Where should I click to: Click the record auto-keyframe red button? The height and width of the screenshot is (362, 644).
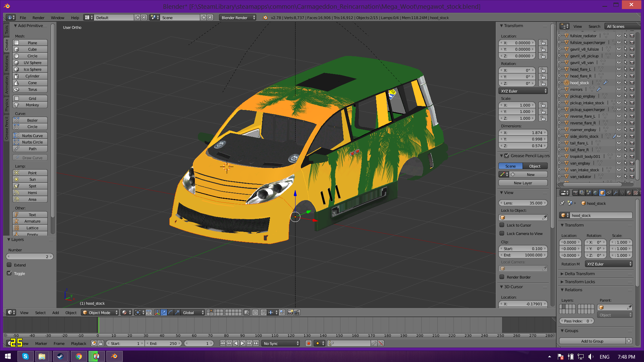(x=308, y=343)
